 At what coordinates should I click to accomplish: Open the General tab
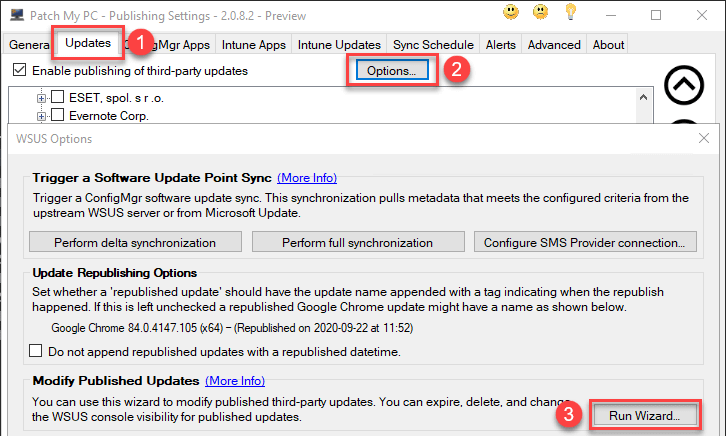[x=29, y=45]
